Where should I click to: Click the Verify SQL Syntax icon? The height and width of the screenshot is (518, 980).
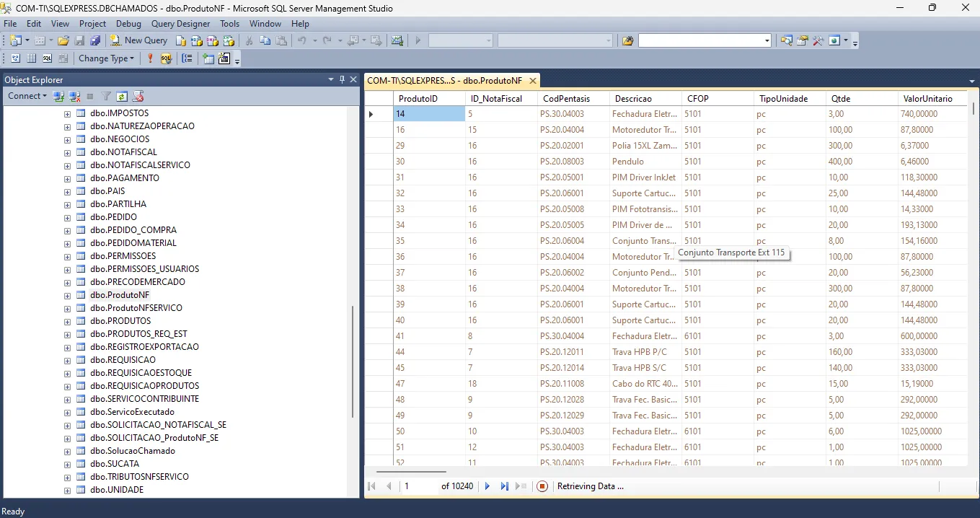166,58
